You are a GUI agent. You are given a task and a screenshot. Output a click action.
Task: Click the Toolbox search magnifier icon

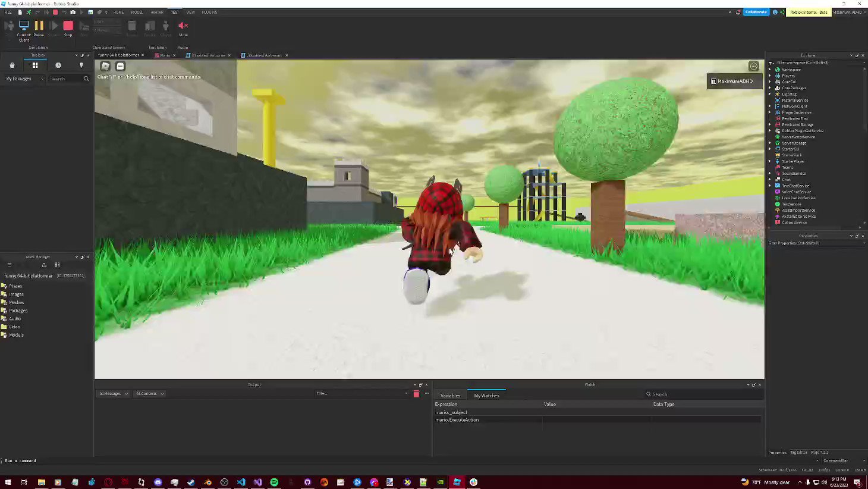86,79
